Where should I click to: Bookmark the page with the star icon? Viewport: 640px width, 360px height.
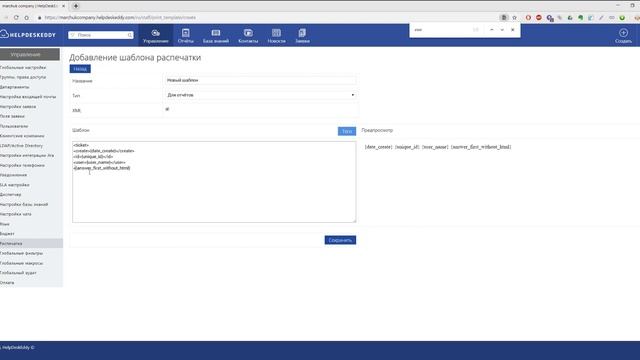(515, 18)
